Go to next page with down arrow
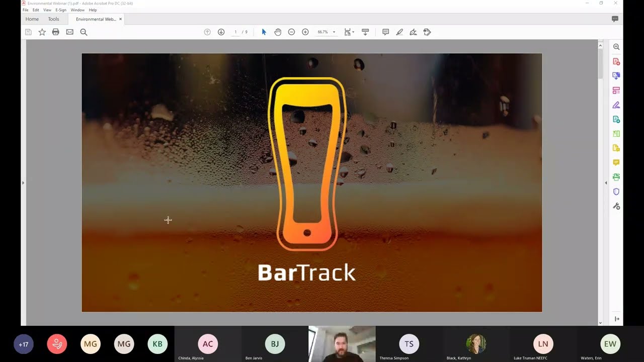Image resolution: width=644 pixels, height=362 pixels. click(221, 32)
